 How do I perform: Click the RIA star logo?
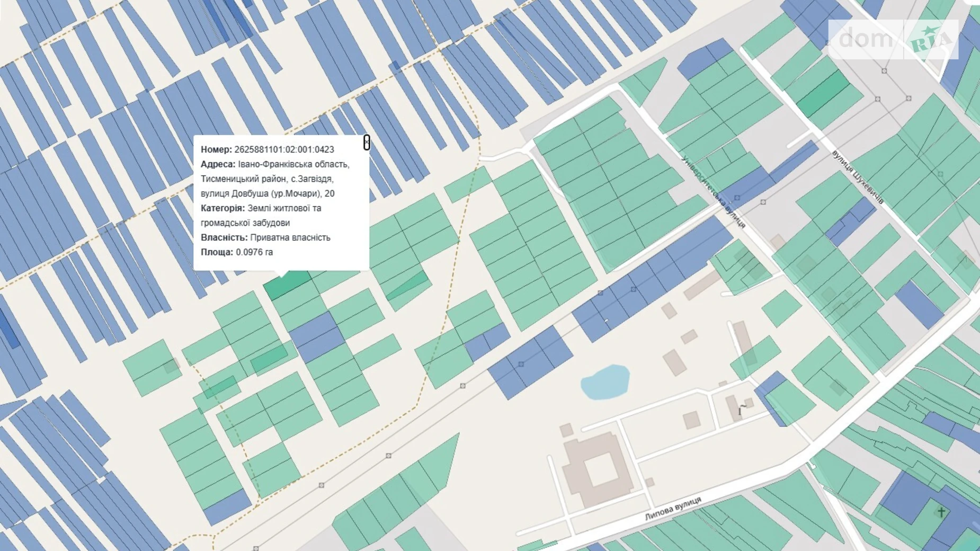tap(930, 39)
